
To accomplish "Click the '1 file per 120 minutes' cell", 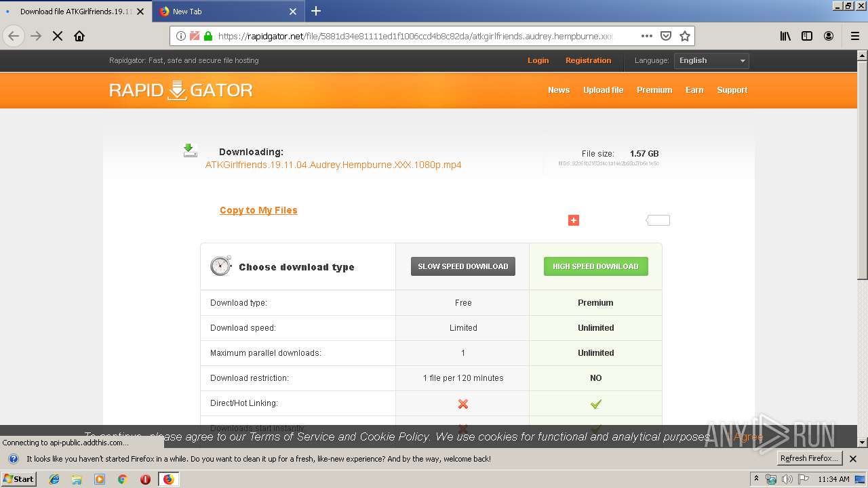I will point(463,378).
